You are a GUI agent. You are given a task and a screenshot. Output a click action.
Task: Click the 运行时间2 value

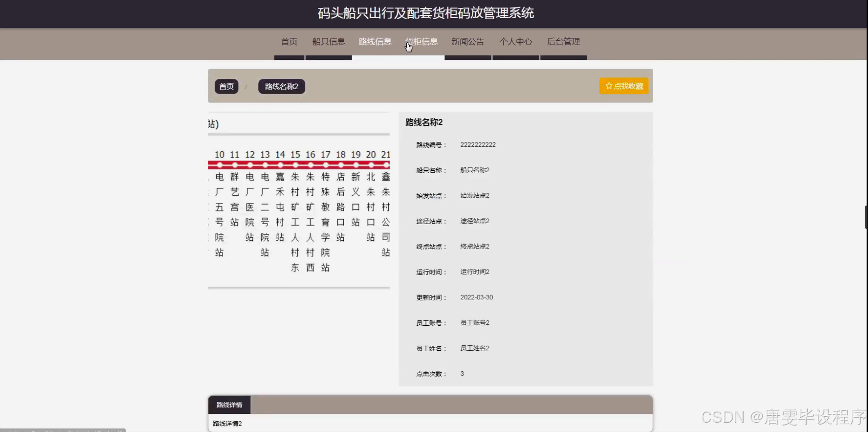pos(475,272)
